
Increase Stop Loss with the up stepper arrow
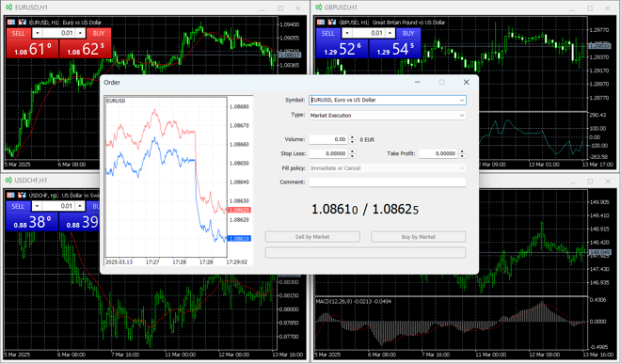point(353,151)
